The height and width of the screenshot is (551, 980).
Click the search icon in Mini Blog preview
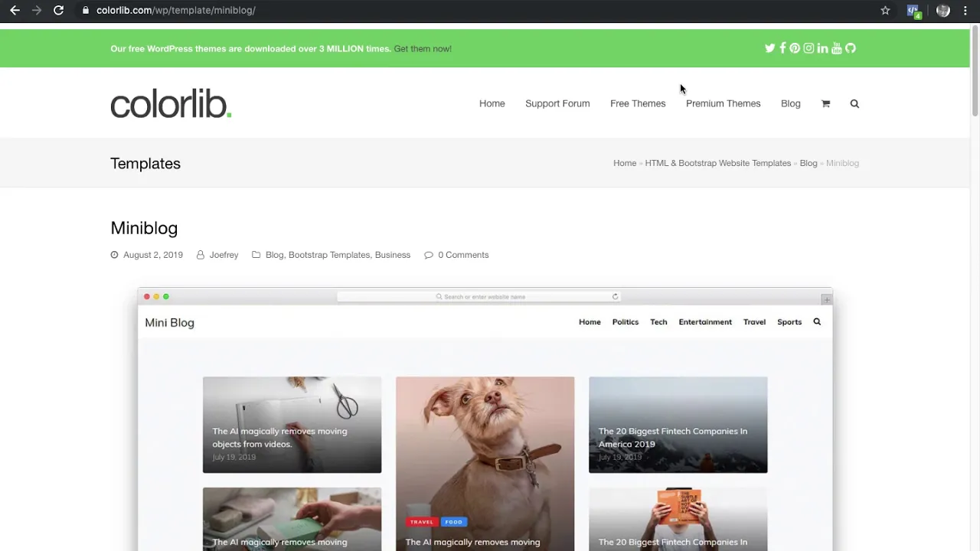817,322
